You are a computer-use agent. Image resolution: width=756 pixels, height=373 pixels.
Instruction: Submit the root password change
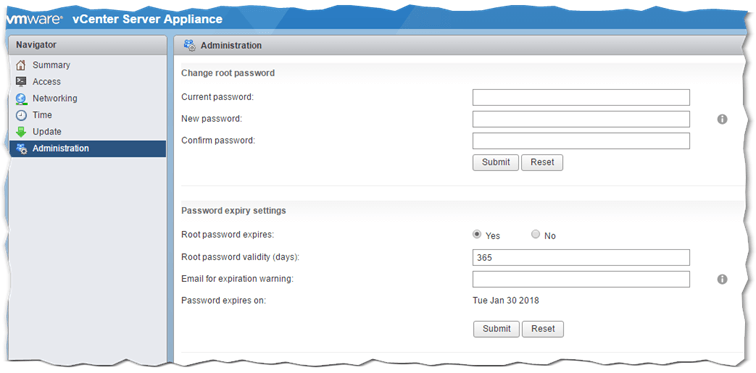click(496, 162)
